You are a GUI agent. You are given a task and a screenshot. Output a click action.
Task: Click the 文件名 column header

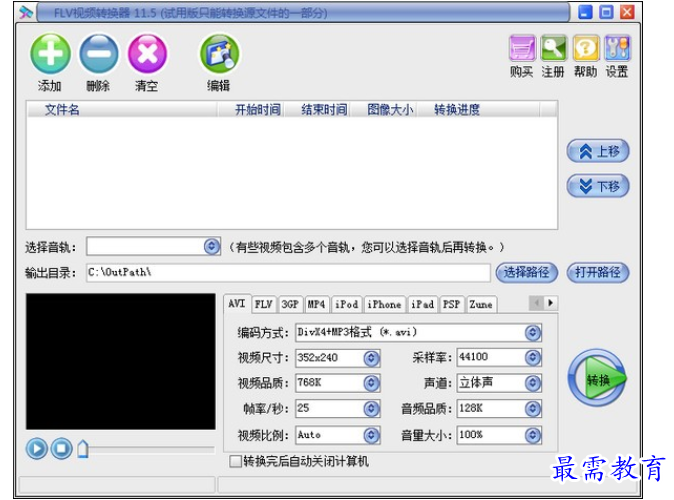[x=122, y=109]
